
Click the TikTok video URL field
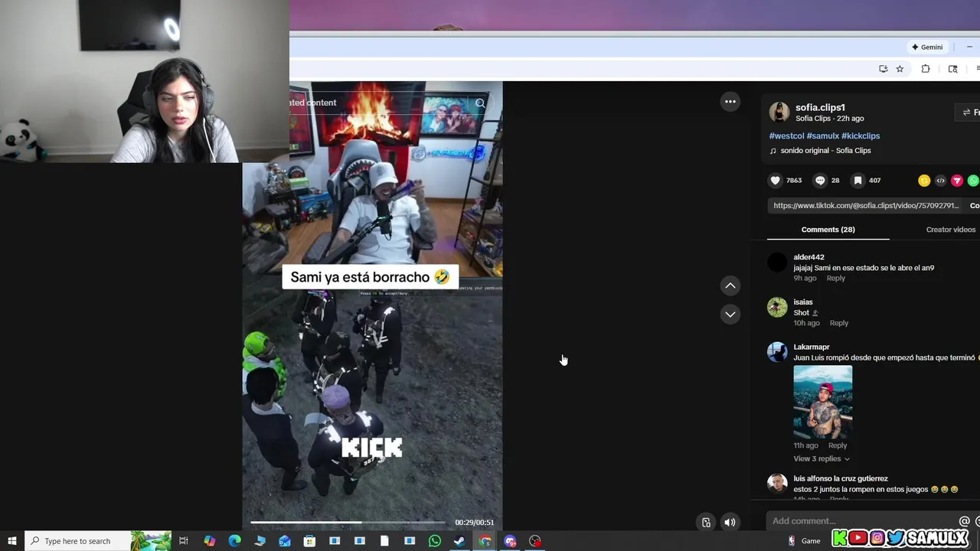pyautogui.click(x=866, y=206)
